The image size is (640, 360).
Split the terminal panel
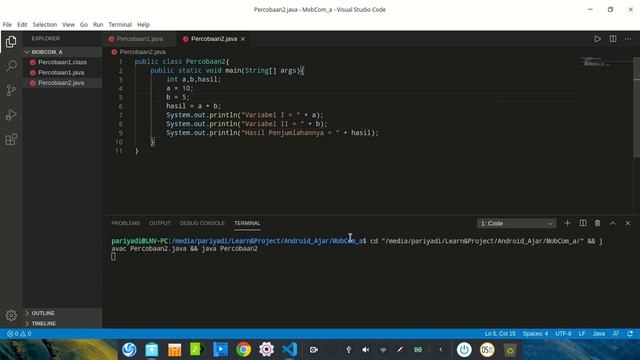tap(582, 223)
